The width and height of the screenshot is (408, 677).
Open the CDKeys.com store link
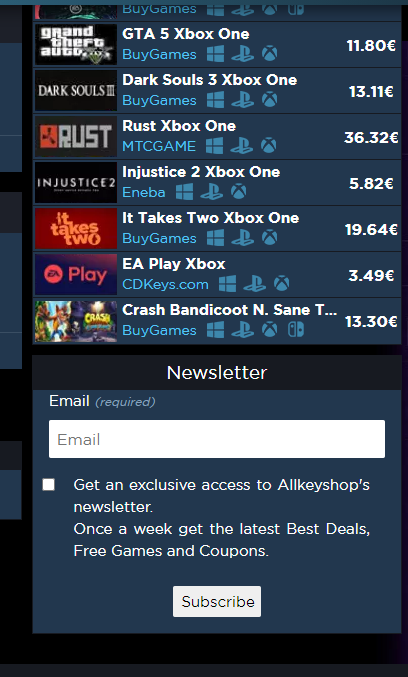[x=165, y=285]
